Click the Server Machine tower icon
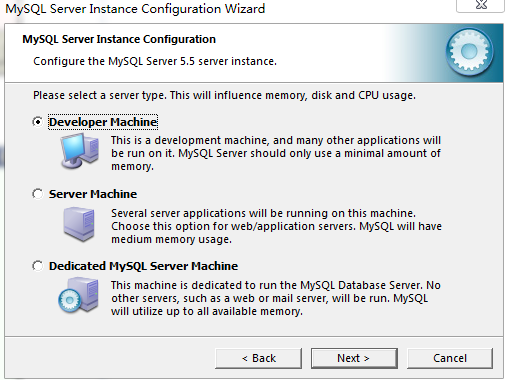 (79, 224)
